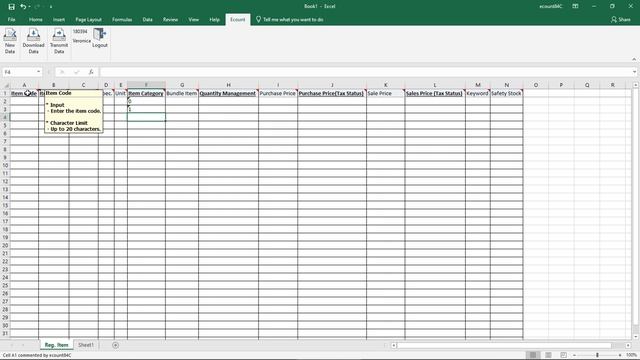Select the Sales Price (Tax Status) header cell
The height and width of the screenshot is (360, 640).
[x=435, y=93]
